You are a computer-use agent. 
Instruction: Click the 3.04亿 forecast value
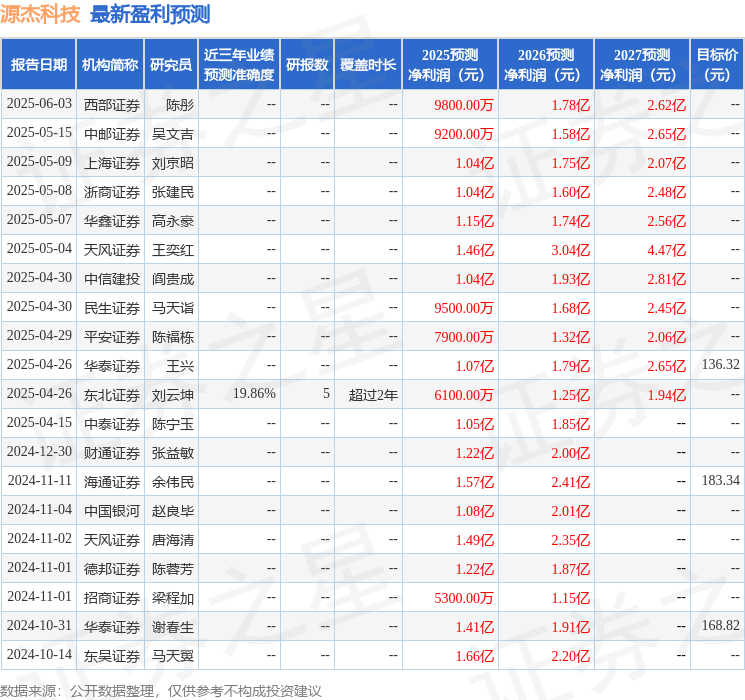pos(570,250)
